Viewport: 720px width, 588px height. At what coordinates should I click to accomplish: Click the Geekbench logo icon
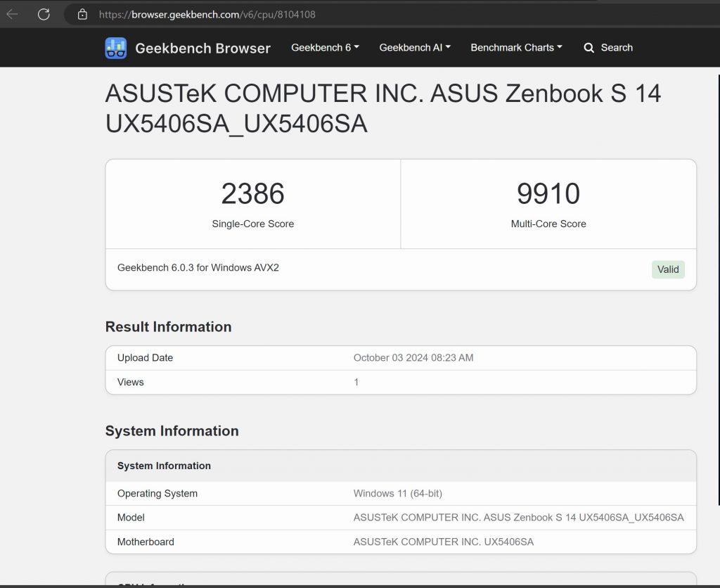tap(116, 48)
